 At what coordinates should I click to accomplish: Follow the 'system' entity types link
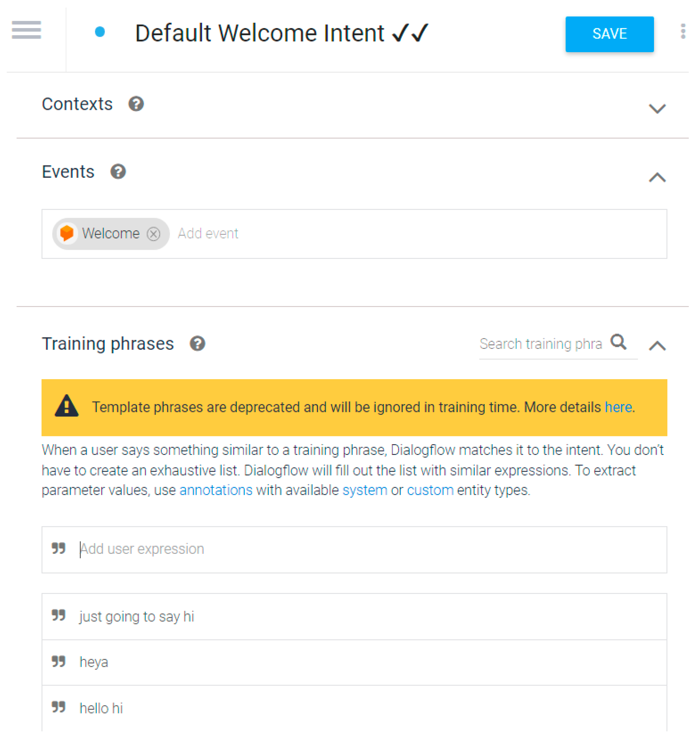(x=365, y=490)
